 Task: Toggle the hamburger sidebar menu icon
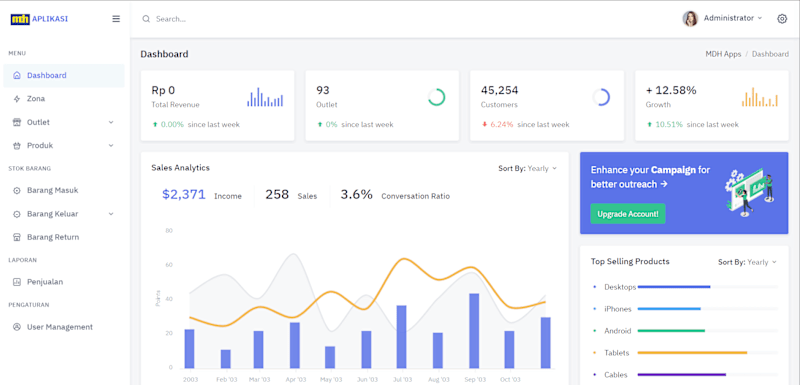tap(116, 19)
